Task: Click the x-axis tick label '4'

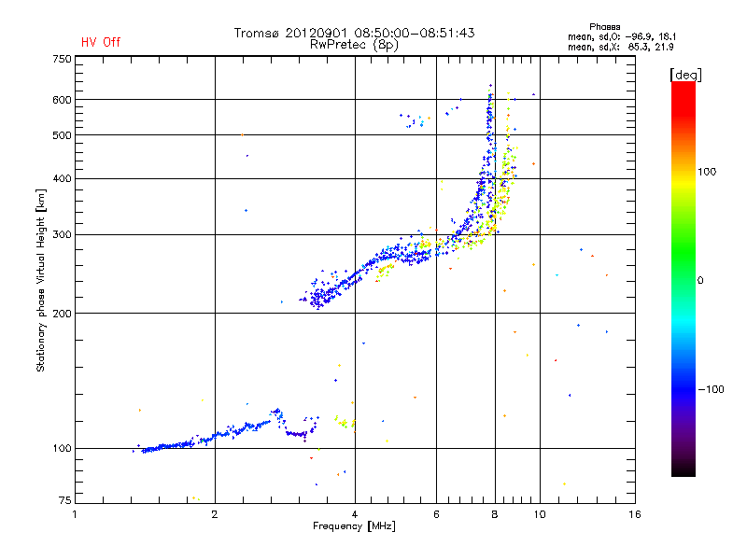Action: pos(355,514)
